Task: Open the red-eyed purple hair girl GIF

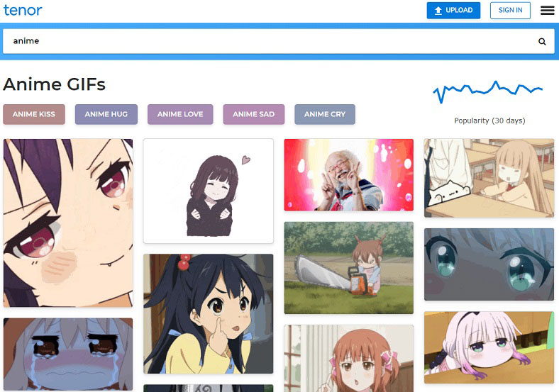Action: coord(68,223)
